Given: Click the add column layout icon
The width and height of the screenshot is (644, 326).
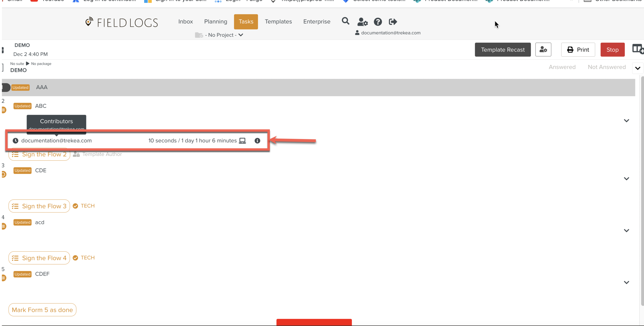Looking at the screenshot, I should pos(638,49).
